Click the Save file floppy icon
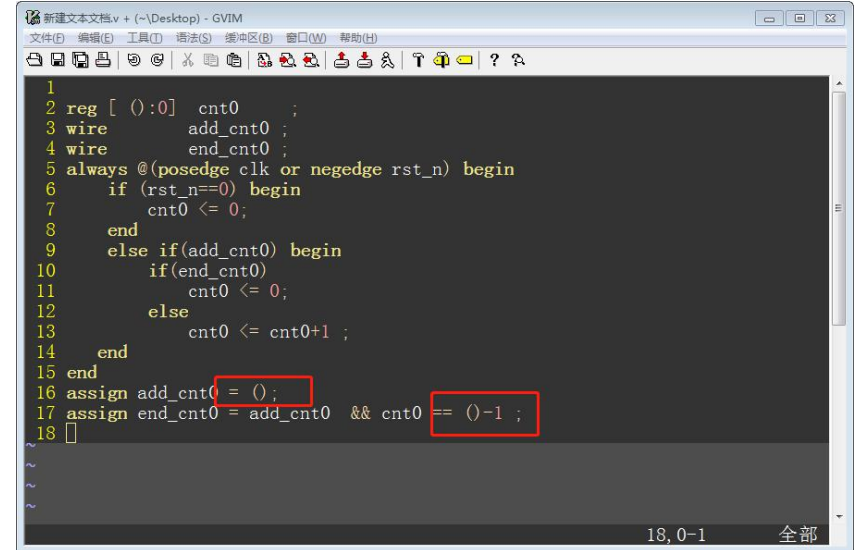Screen dimensions: 858x550 click(x=57, y=60)
